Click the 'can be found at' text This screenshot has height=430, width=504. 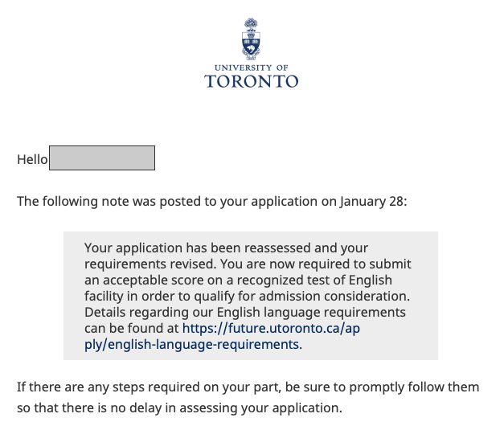pyautogui.click(x=132, y=328)
